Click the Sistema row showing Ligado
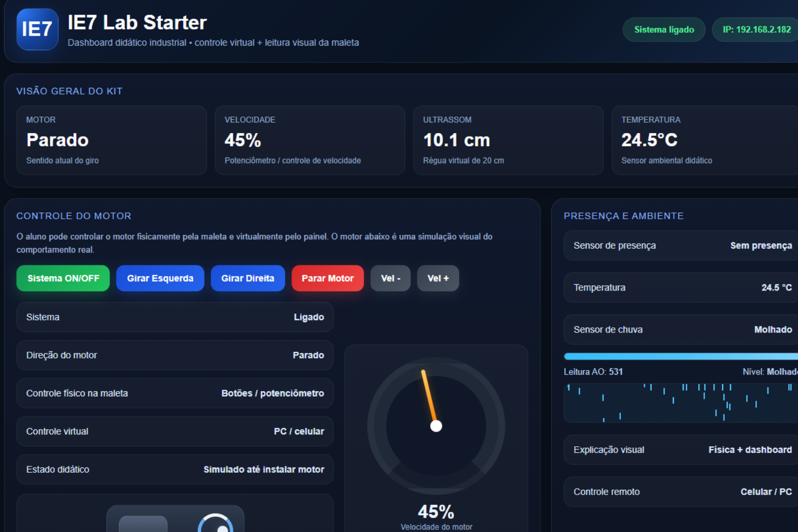The width and height of the screenshot is (798, 532). 175,317
